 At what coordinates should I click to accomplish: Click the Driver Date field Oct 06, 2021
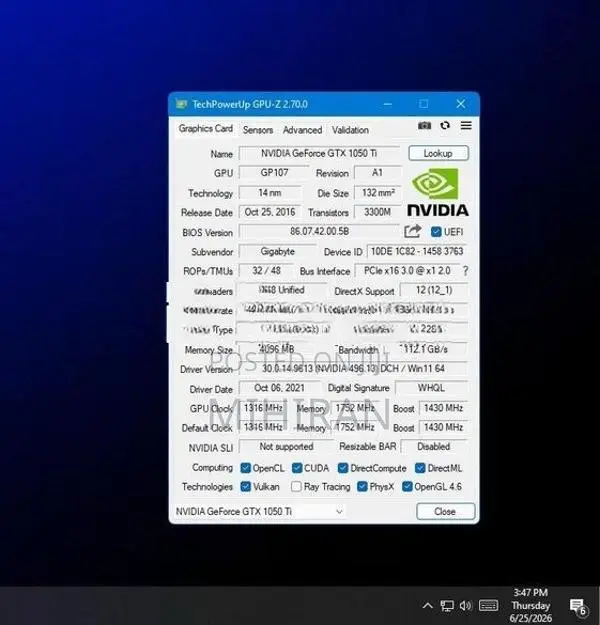(x=279, y=388)
